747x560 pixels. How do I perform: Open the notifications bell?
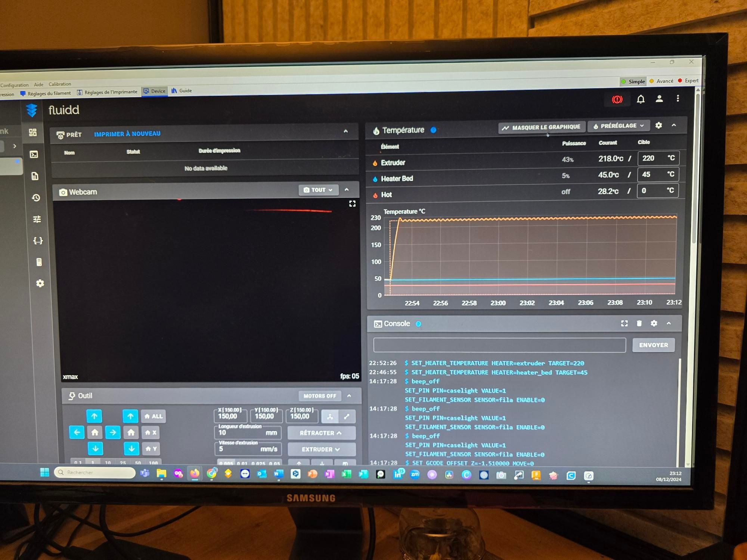(x=641, y=99)
